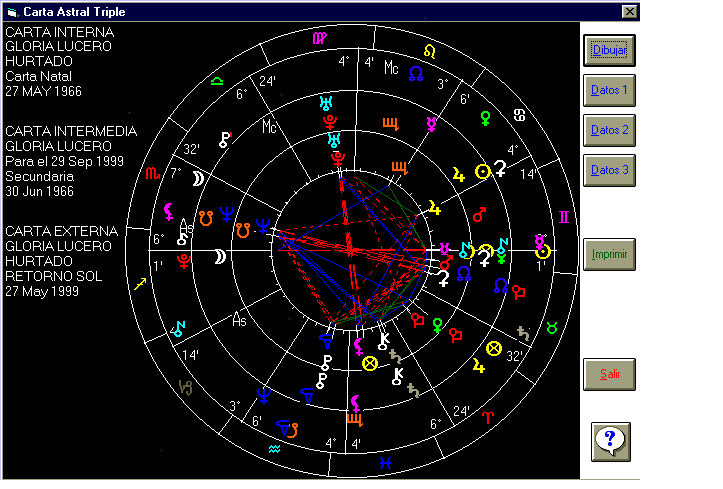
Task: Exit using the Salir button
Action: 609,374
